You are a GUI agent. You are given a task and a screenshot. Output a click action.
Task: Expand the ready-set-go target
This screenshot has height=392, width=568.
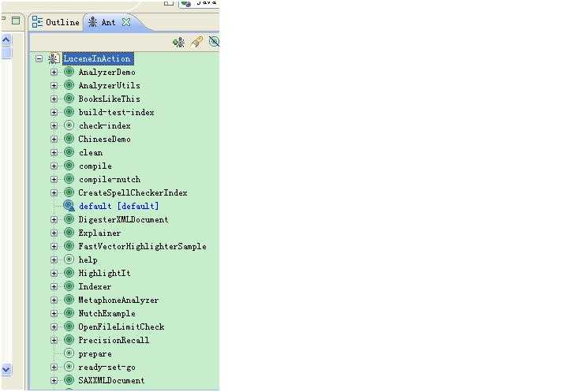54,367
